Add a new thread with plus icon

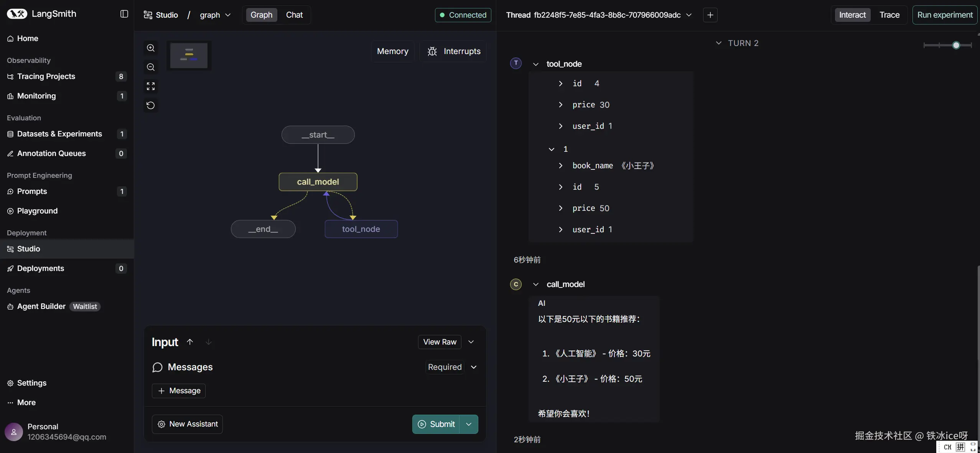710,15
